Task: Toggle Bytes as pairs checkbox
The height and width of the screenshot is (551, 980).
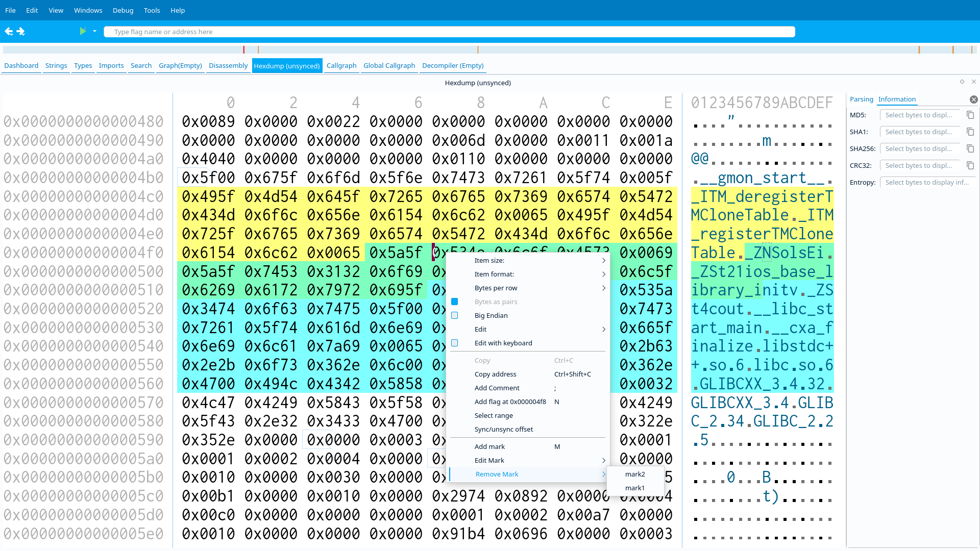Action: [455, 302]
